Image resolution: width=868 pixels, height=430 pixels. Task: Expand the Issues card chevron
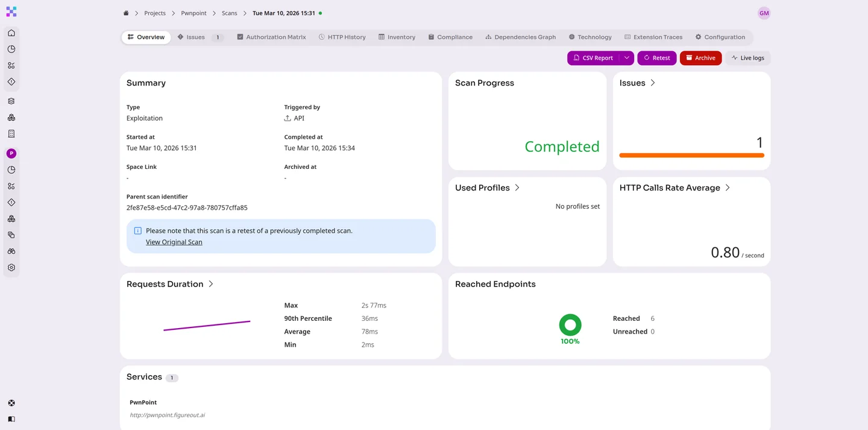[653, 83]
